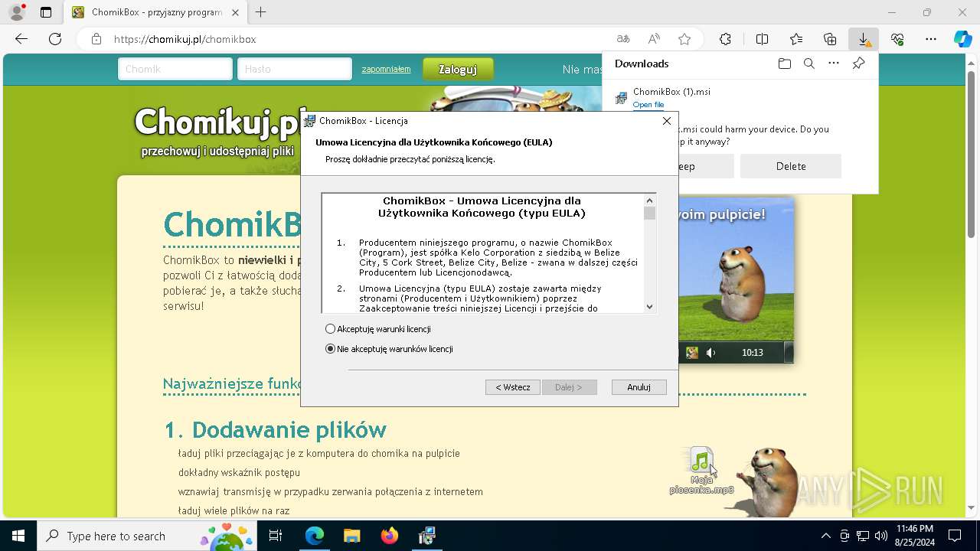Viewport: 980px width, 551px height.
Task: Open more options in Downloads panel
Action: pos(834,64)
